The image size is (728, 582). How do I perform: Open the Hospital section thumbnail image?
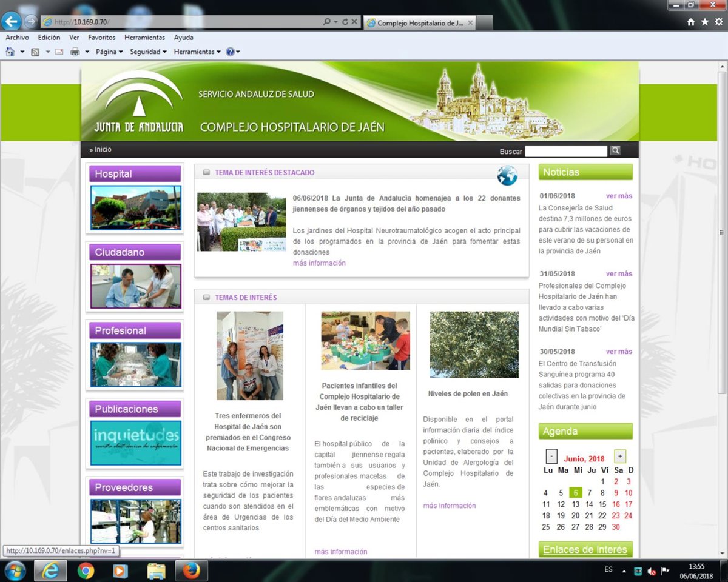click(x=135, y=207)
